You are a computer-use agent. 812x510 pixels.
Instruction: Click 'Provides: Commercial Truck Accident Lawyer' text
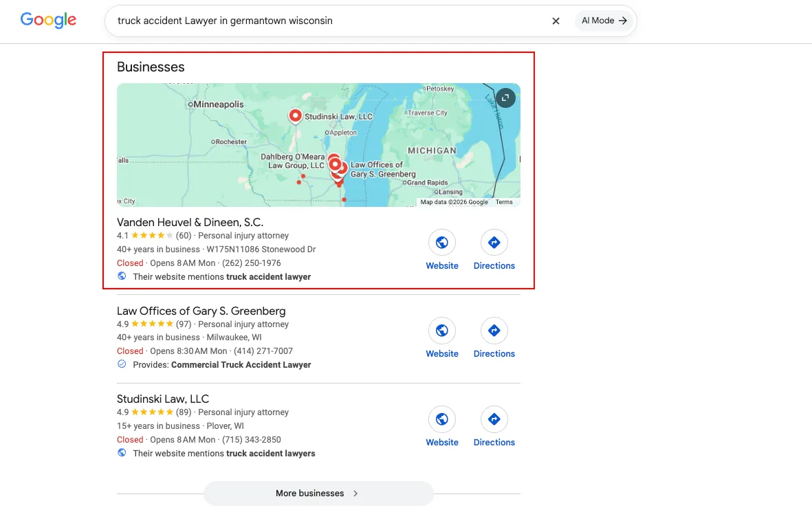[221, 364]
